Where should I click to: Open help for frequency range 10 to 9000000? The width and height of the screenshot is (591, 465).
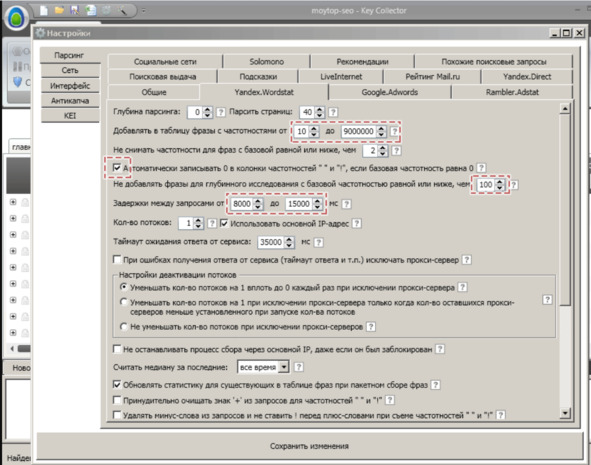pyautogui.click(x=394, y=131)
